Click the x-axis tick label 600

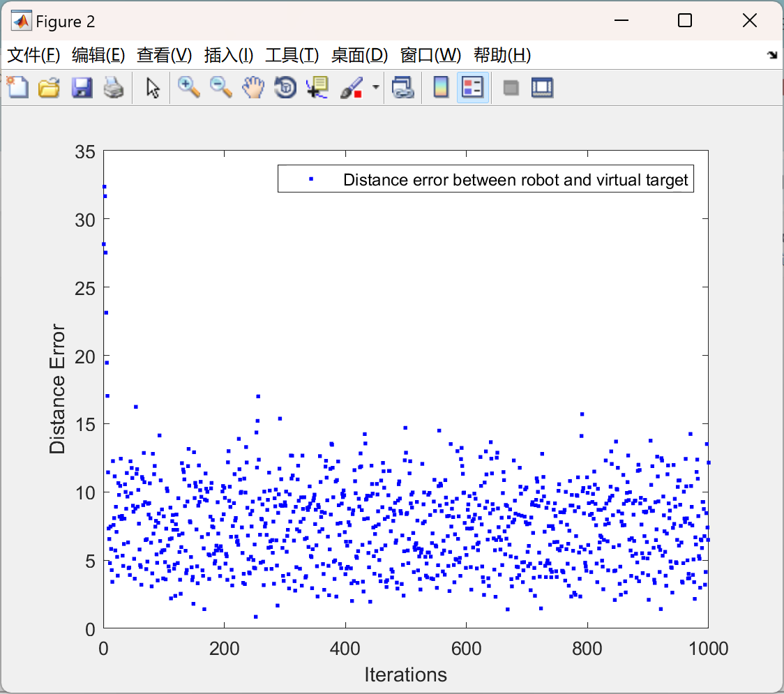click(466, 649)
